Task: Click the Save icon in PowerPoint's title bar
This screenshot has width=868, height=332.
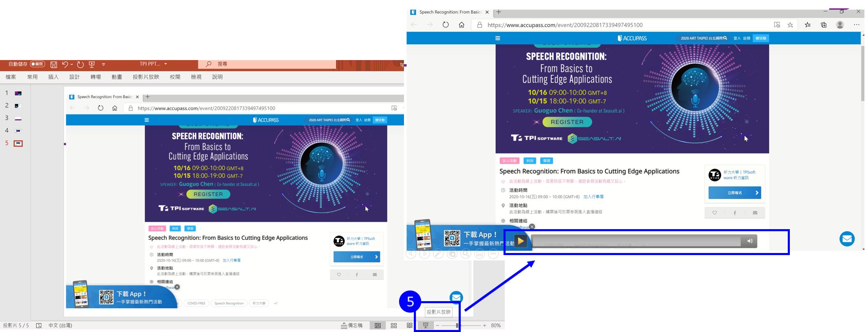Action: [53, 64]
